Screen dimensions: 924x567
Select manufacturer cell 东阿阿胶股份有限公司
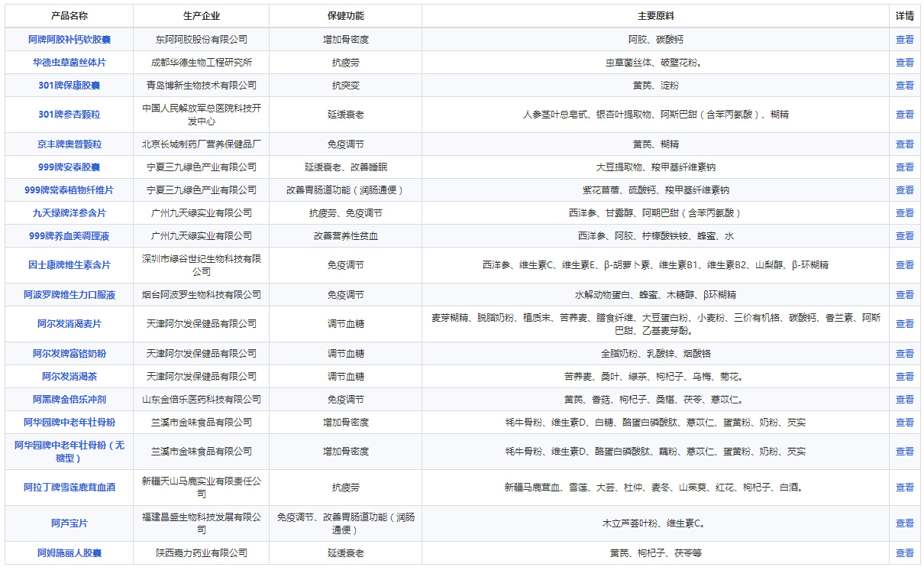tap(202, 40)
